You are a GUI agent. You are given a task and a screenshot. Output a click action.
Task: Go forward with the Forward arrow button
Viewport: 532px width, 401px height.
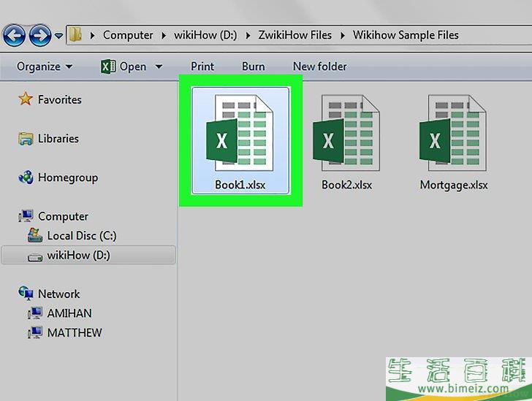(40, 35)
